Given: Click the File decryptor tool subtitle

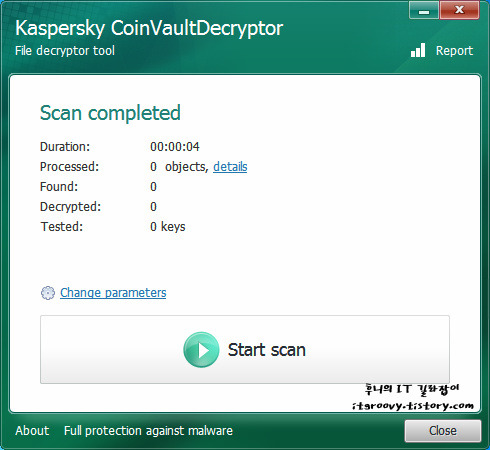Looking at the screenshot, I should coord(65,51).
